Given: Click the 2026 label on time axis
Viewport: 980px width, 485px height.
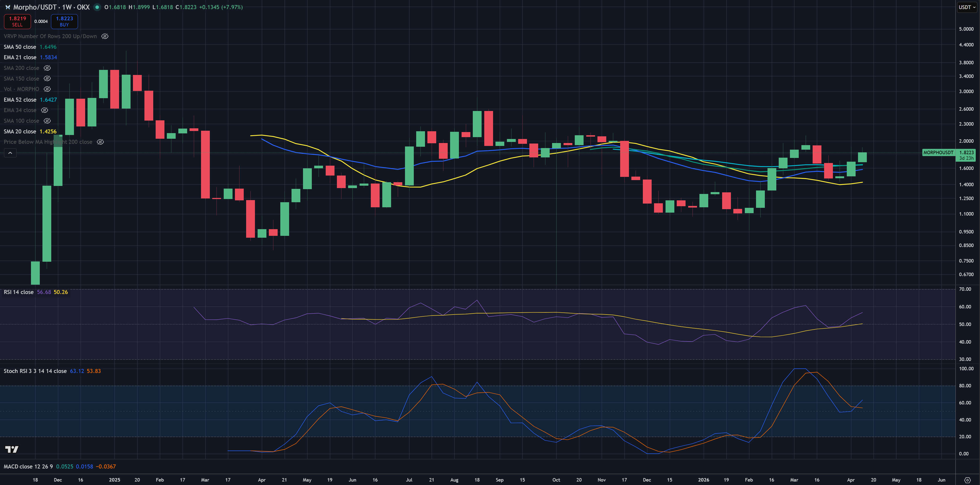Looking at the screenshot, I should point(703,480).
